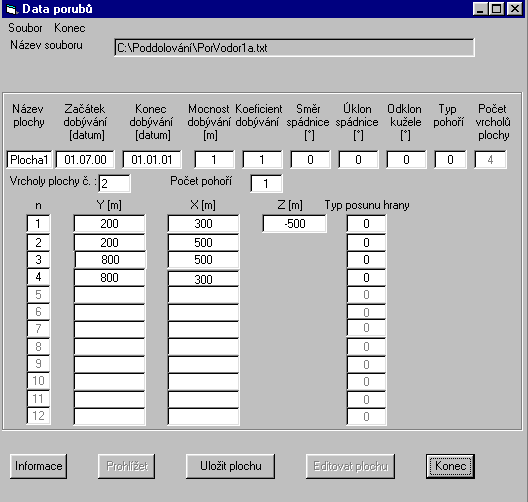Screen dimensions: 528x502
Task: Click the Informace button
Action: tap(38, 466)
